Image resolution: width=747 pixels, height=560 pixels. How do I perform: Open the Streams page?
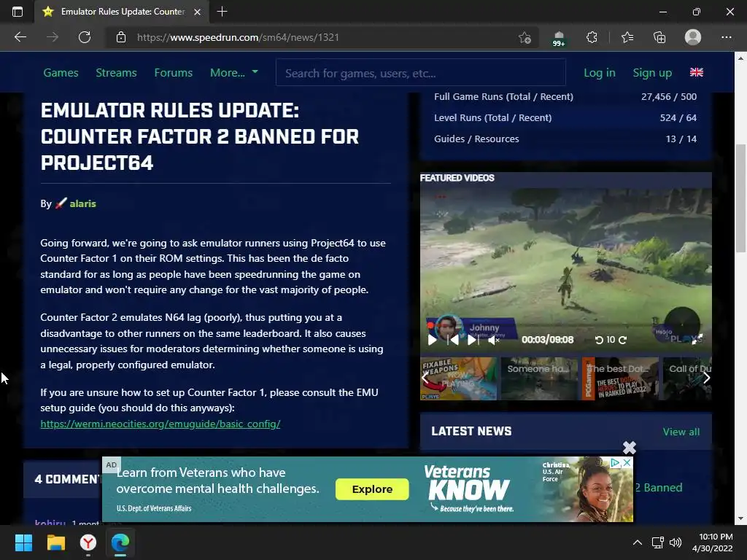pyautogui.click(x=116, y=73)
